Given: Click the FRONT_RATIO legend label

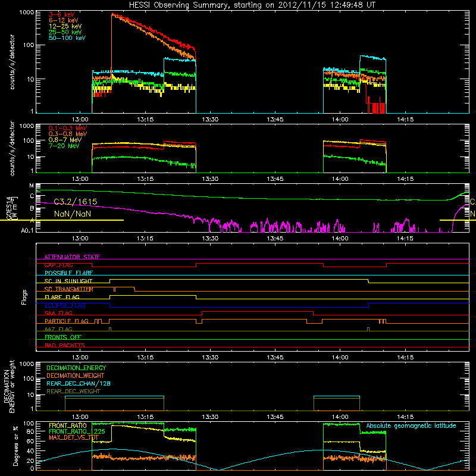Looking at the screenshot, I should tap(68, 425).
